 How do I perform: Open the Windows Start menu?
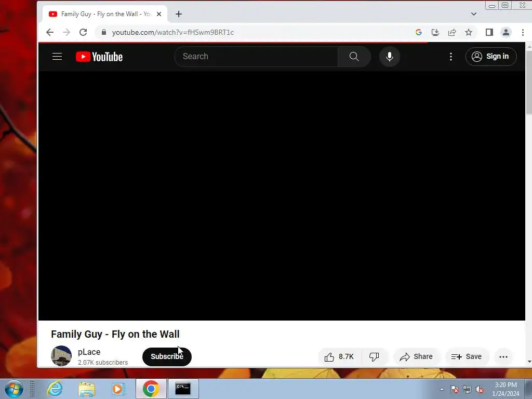tap(14, 389)
